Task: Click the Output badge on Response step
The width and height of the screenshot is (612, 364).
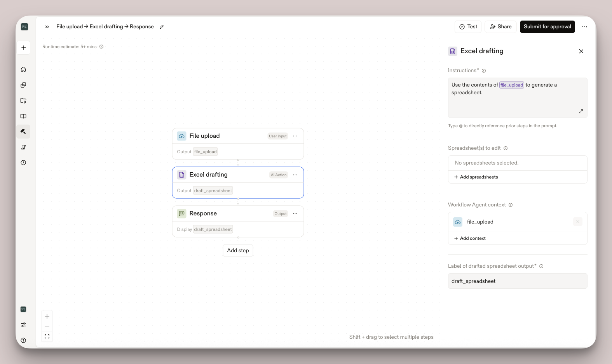Action: 281,214
